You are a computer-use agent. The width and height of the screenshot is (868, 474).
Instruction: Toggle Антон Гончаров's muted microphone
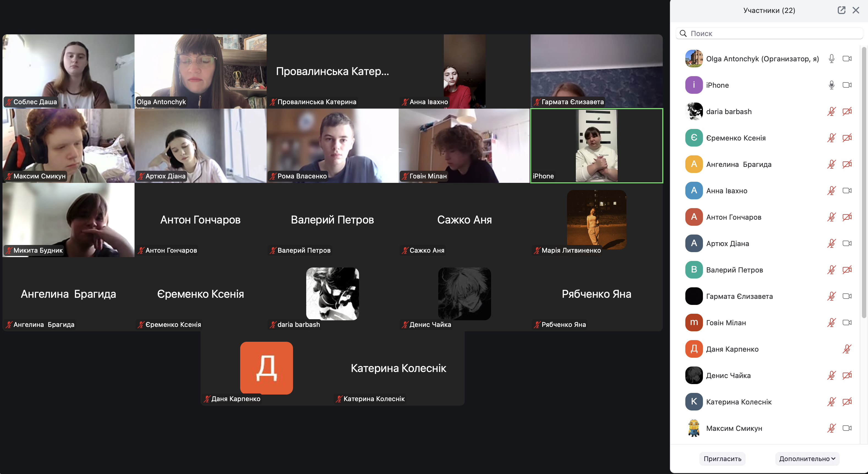(x=831, y=217)
